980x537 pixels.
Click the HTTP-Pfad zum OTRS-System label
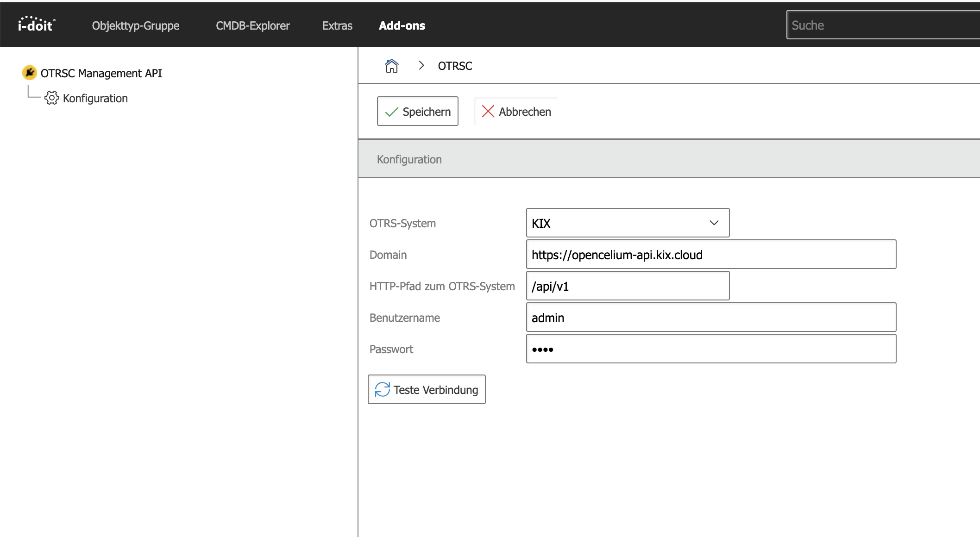pyautogui.click(x=442, y=286)
